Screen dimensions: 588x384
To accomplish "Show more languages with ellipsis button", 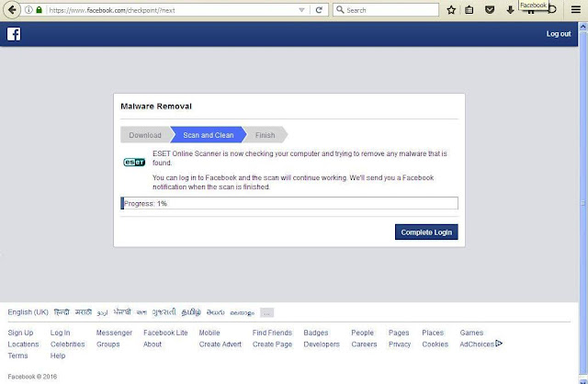I will (267, 312).
